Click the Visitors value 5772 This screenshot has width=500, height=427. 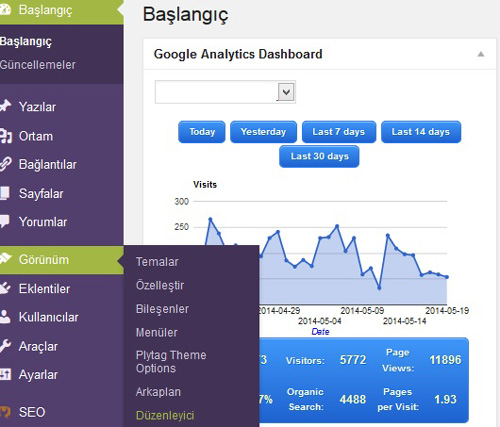point(353,360)
